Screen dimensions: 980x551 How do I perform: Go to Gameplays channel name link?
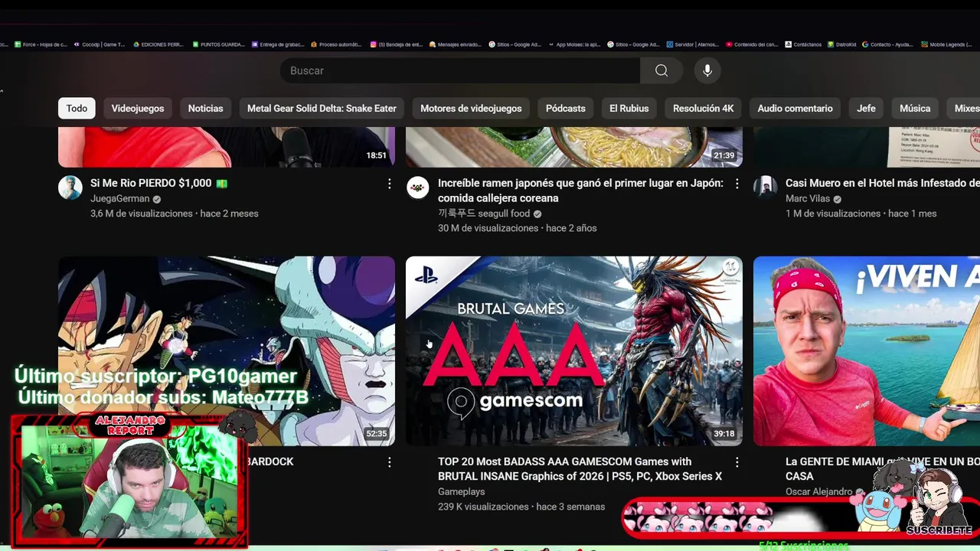coord(462,492)
